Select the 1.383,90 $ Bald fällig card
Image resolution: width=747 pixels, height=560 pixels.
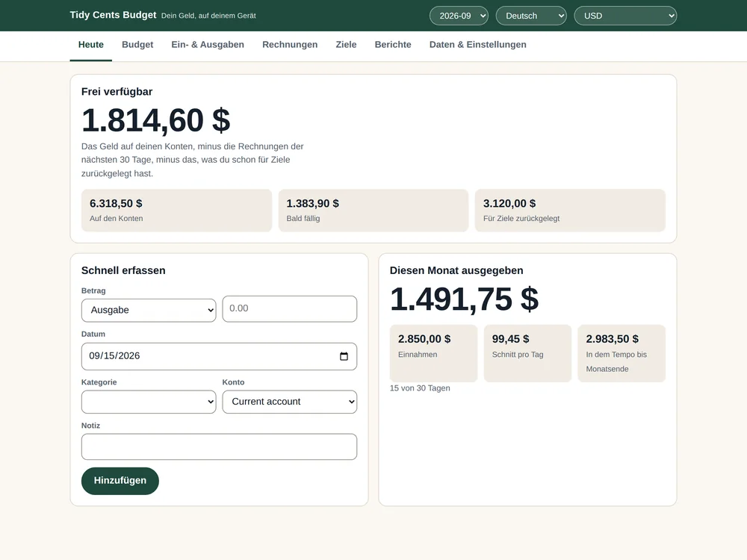pos(373,211)
